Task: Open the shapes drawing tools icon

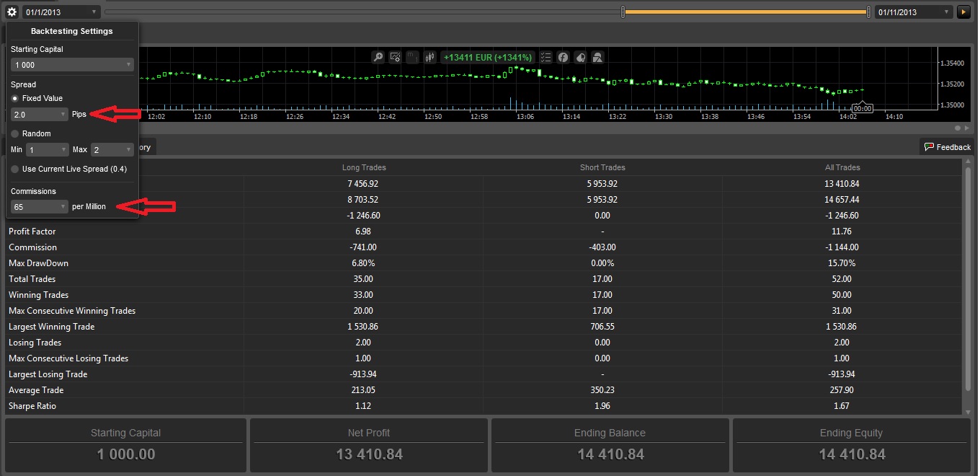Action: coord(597,57)
